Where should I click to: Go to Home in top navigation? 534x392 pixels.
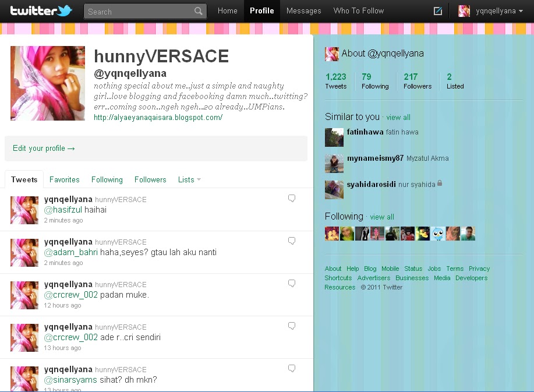tap(228, 11)
